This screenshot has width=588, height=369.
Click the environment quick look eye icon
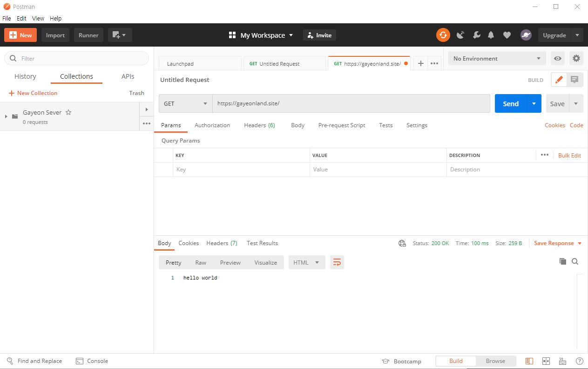coord(557,58)
